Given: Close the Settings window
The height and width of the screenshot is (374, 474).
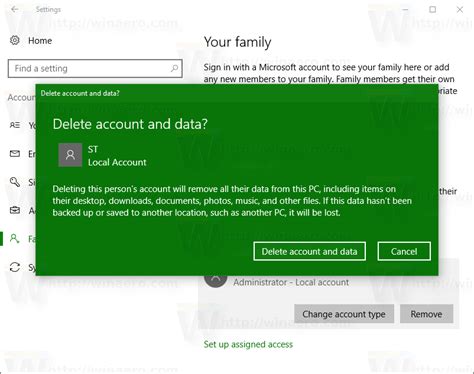Looking at the screenshot, I should [x=460, y=9].
